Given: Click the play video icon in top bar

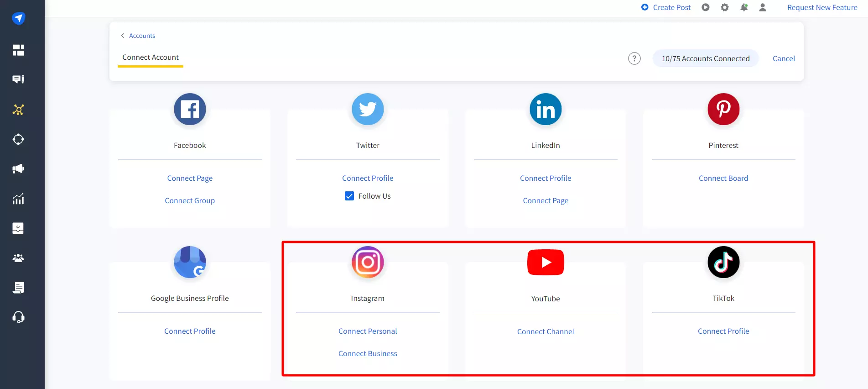Looking at the screenshot, I should (x=706, y=7).
